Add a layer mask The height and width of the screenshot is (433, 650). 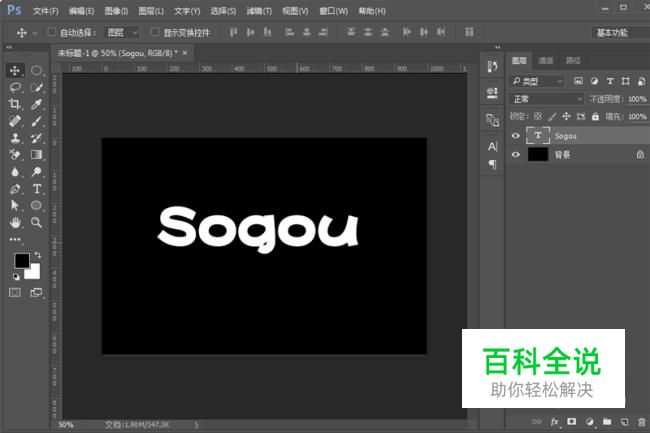pos(572,422)
